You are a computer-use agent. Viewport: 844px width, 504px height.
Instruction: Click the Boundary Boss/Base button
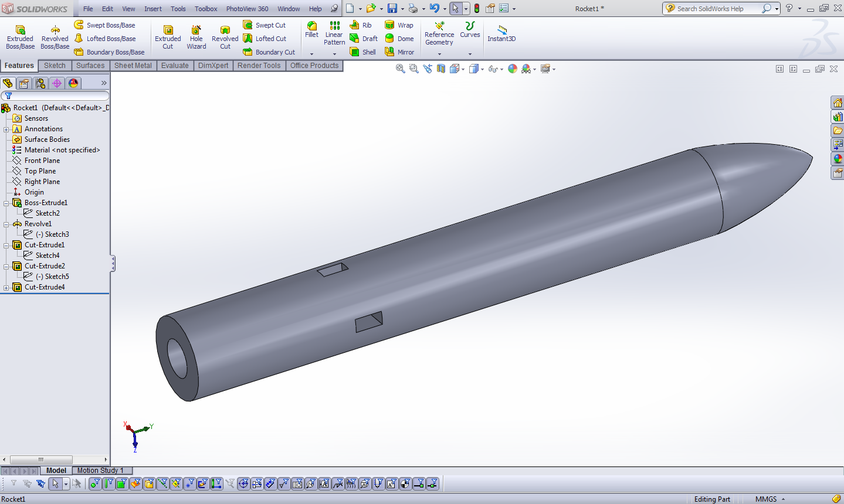click(110, 52)
